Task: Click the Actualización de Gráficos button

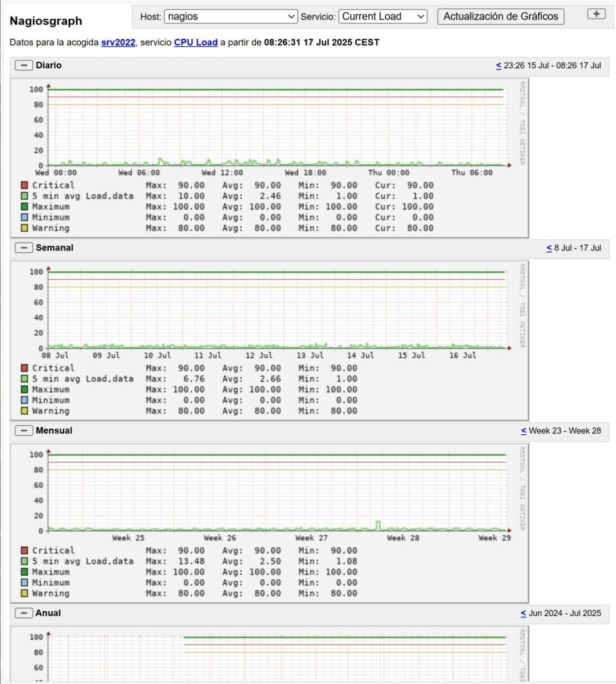Action: 501,17
